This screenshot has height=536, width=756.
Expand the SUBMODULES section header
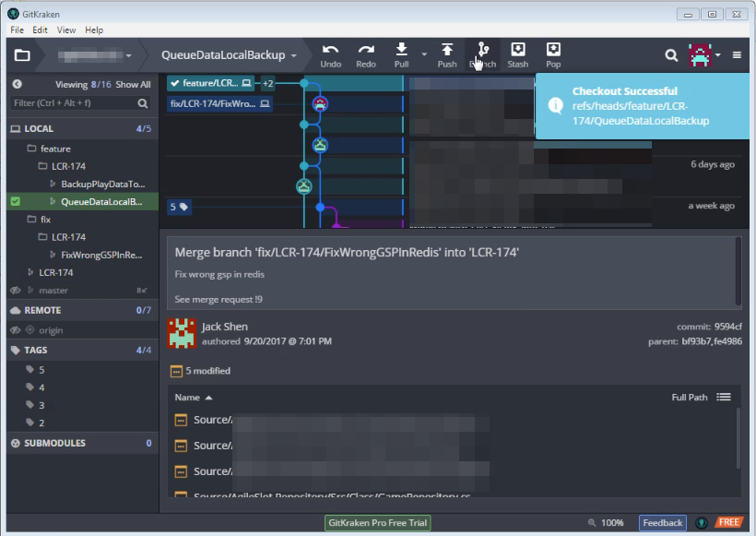(82, 443)
